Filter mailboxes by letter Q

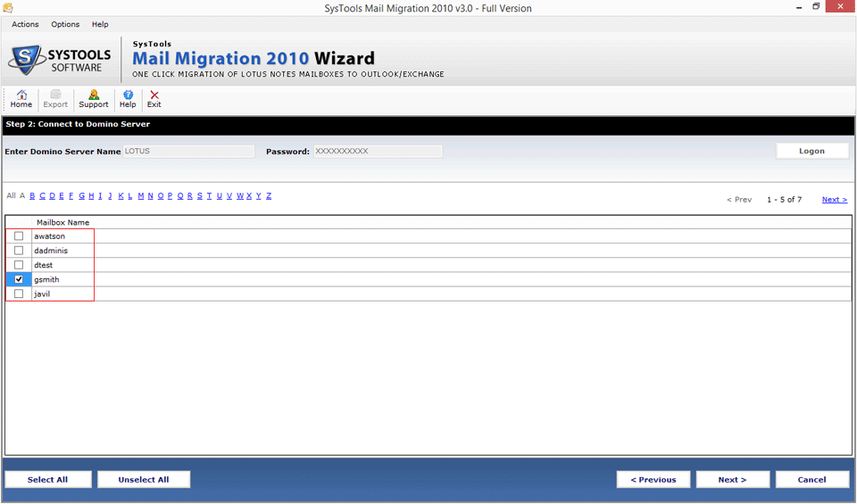pos(180,195)
